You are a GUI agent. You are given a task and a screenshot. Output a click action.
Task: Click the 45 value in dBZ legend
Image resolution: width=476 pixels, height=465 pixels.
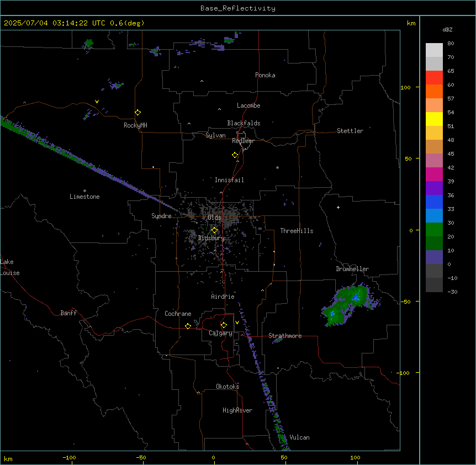point(451,154)
